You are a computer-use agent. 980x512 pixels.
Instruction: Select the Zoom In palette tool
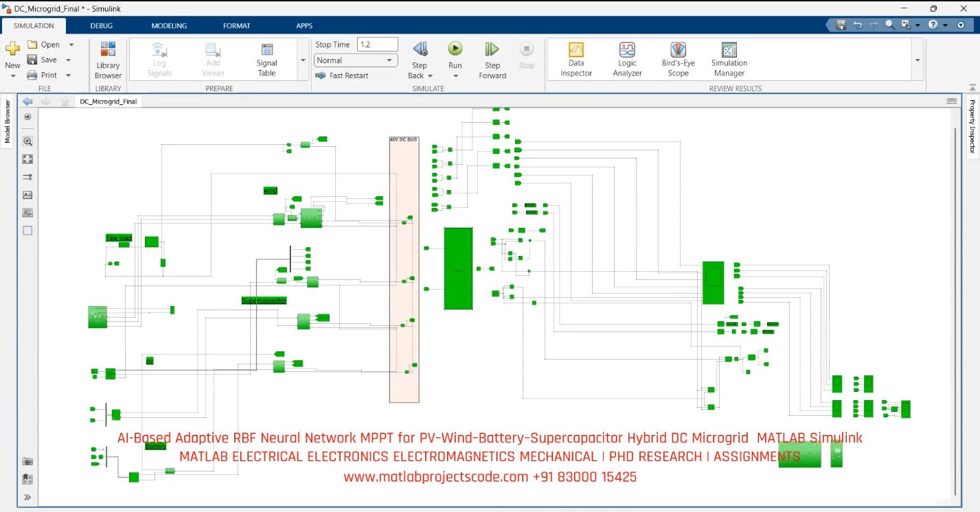coord(27,141)
